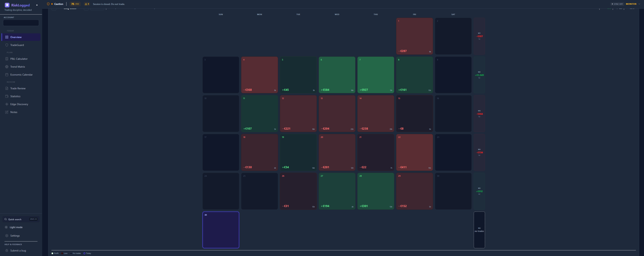Screen dimensions: 644x256
Task: Open May 28 cell with +€301
Action: [x=376, y=191]
